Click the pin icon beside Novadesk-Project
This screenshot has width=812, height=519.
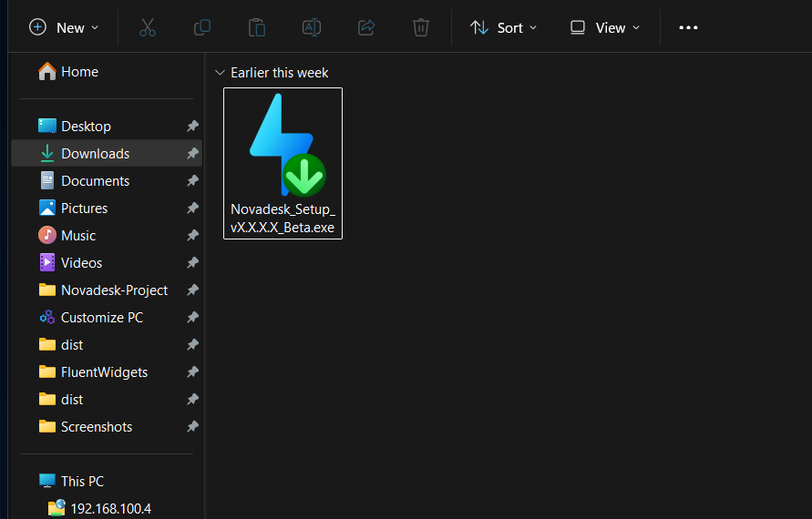(192, 290)
